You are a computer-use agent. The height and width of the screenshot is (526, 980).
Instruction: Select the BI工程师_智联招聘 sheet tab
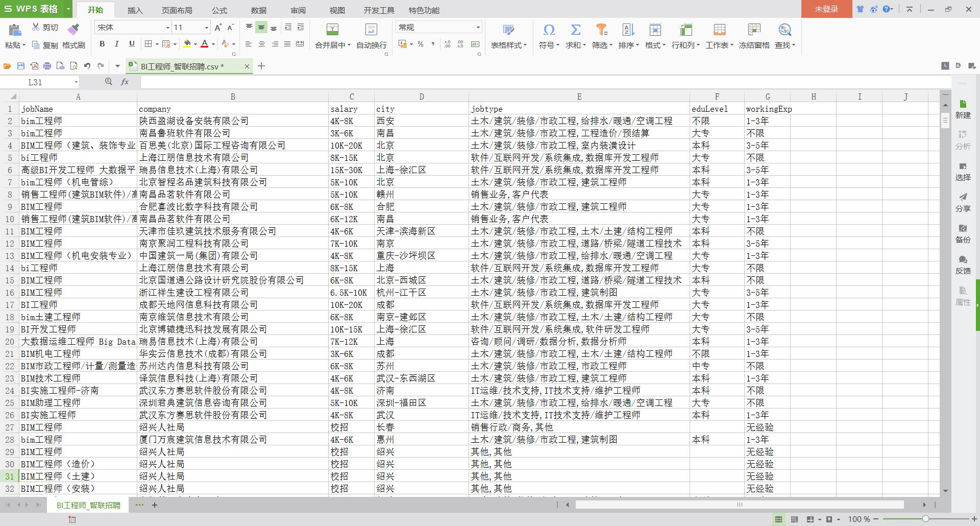coord(88,505)
